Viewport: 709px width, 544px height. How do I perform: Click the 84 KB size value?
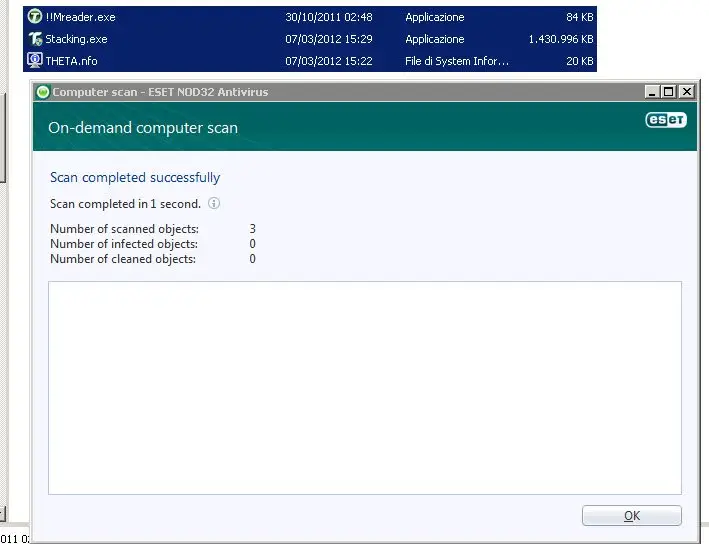(580, 17)
